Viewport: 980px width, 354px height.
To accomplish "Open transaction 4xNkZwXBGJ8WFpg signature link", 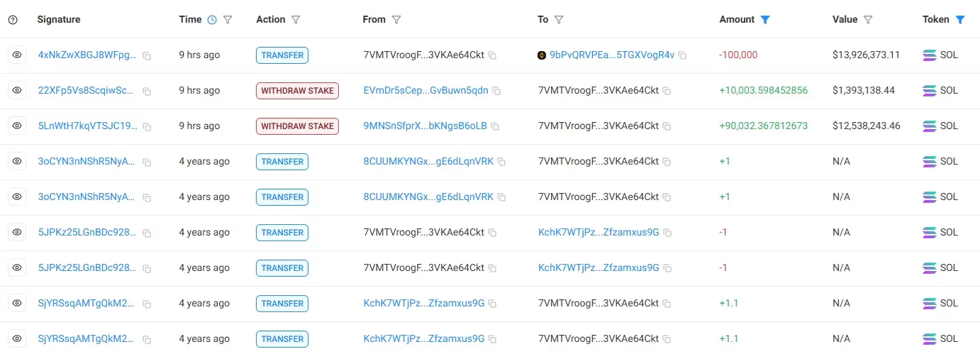I will tap(87, 55).
